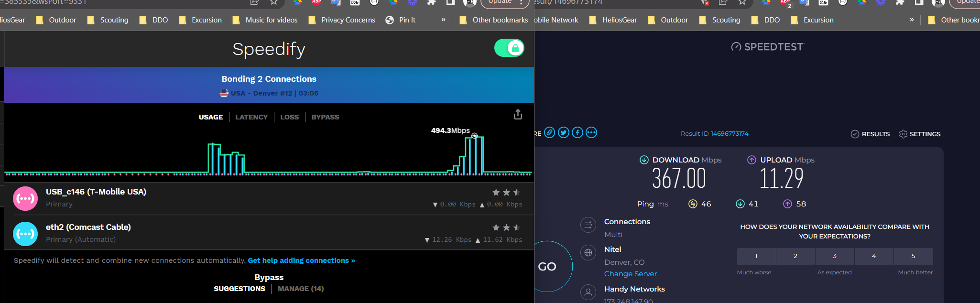
Task: Open Privacy Concerns bookmark folder
Action: [342, 20]
